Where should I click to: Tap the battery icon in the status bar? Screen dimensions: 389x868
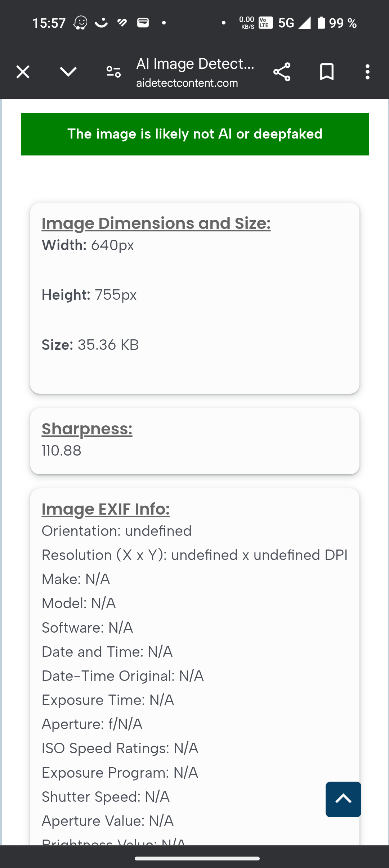tap(321, 23)
